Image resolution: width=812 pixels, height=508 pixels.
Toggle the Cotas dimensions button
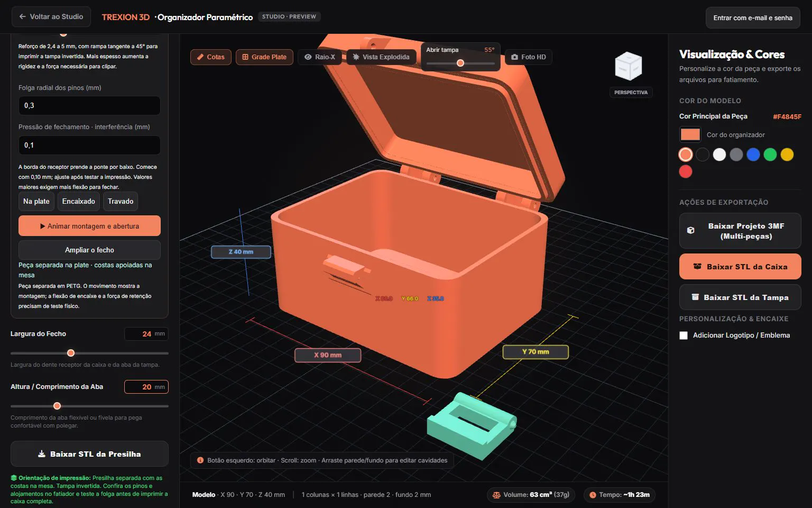coord(210,57)
